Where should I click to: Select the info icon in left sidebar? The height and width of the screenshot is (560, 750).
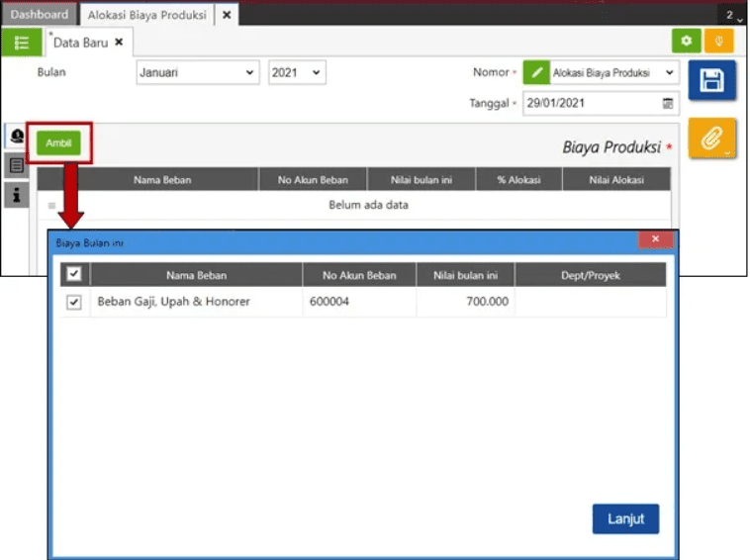coord(17,195)
